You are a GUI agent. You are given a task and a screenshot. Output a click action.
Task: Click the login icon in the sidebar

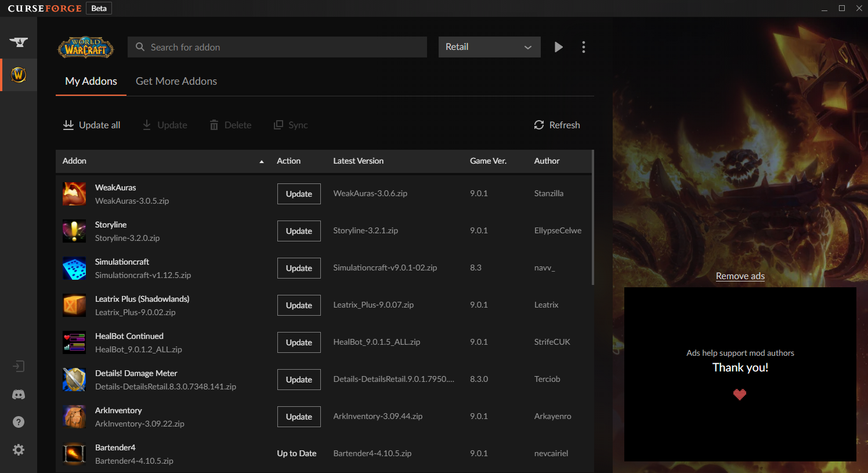[19, 366]
